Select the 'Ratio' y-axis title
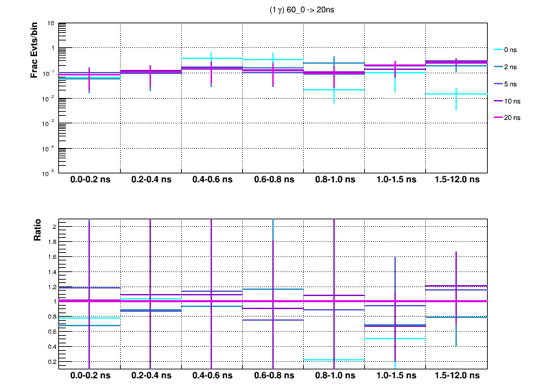 38,231
